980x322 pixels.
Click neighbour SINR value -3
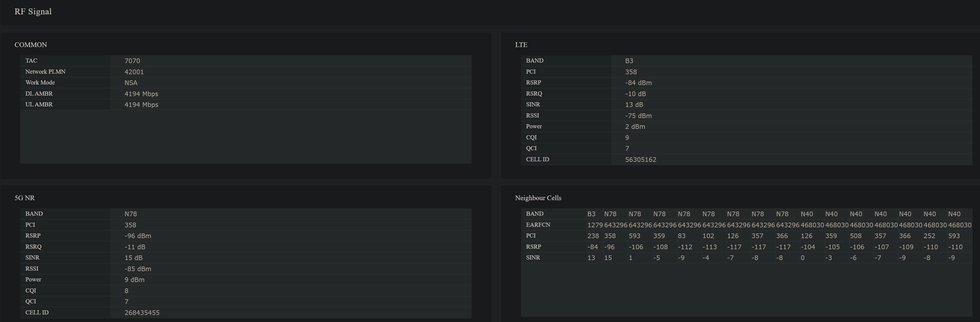(x=829, y=258)
